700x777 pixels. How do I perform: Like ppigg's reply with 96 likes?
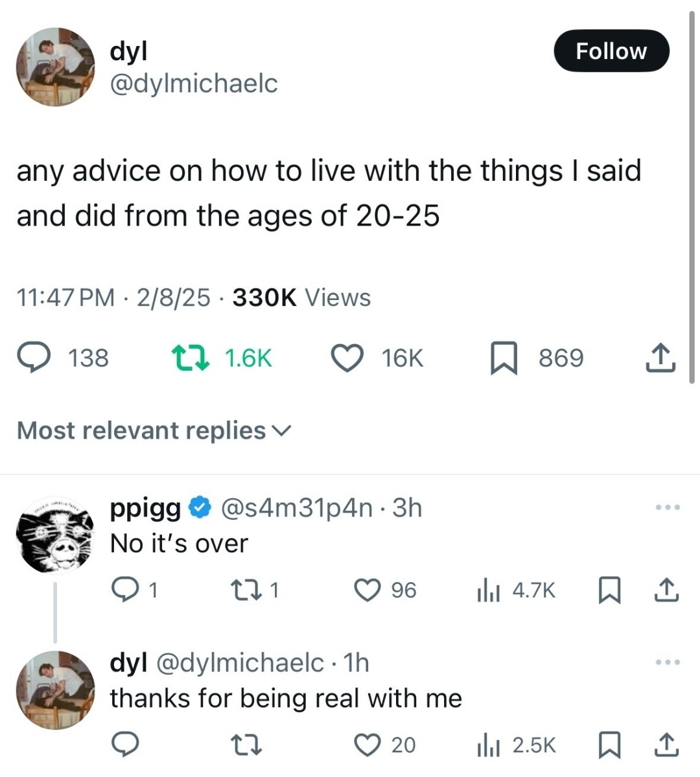[367, 590]
